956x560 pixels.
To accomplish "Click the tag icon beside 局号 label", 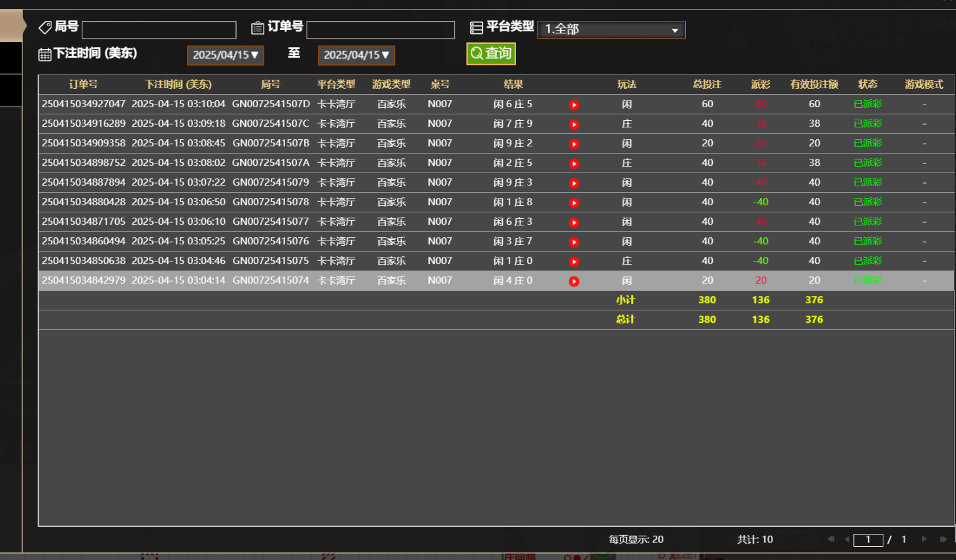I will [45, 27].
